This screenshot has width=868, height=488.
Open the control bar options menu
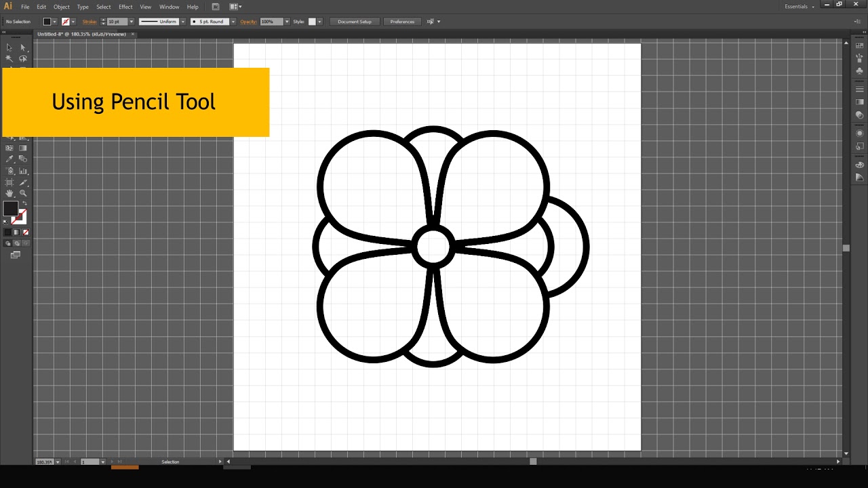click(858, 22)
